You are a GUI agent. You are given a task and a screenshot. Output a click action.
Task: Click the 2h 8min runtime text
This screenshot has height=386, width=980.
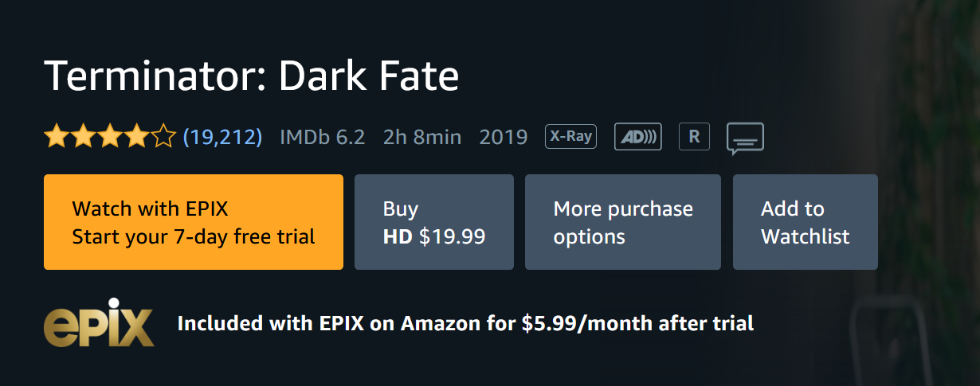(421, 138)
